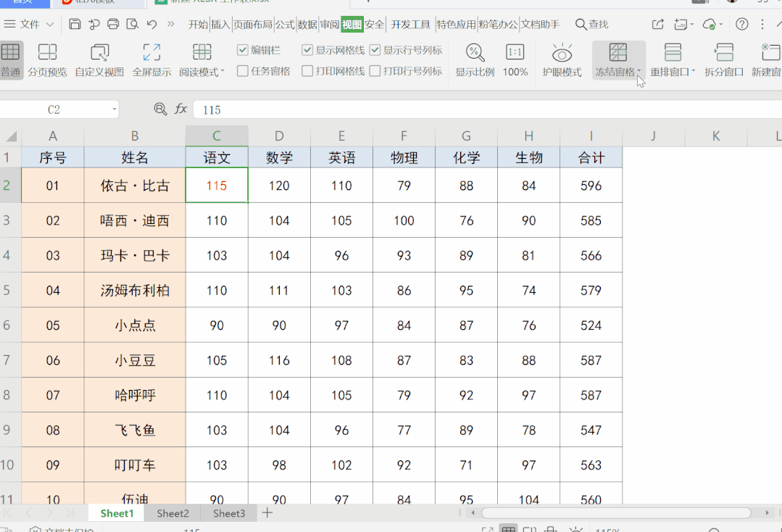Image resolution: width=782 pixels, height=532 pixels.
Task: Check the 打印网格线 print gridlines checkbox
Action: (x=307, y=71)
